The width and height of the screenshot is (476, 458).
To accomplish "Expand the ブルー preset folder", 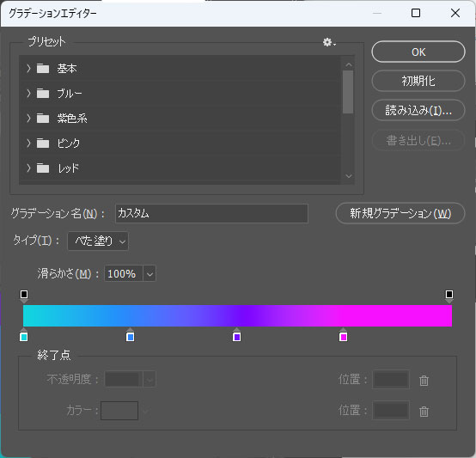I will pos(28,94).
